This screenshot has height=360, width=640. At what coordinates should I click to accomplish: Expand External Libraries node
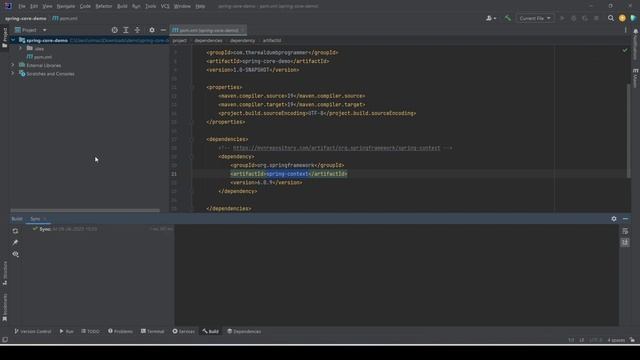click(x=13, y=65)
